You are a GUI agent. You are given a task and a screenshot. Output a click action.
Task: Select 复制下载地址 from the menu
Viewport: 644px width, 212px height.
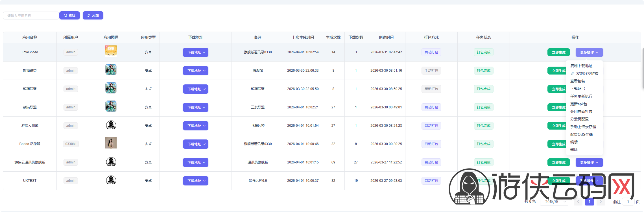pos(581,66)
